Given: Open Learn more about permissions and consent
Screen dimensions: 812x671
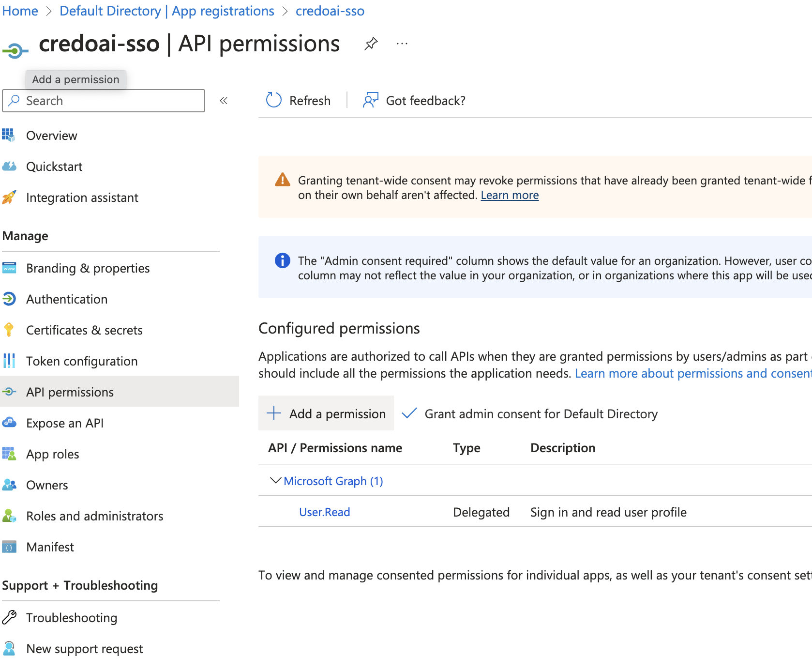Looking at the screenshot, I should (x=693, y=373).
